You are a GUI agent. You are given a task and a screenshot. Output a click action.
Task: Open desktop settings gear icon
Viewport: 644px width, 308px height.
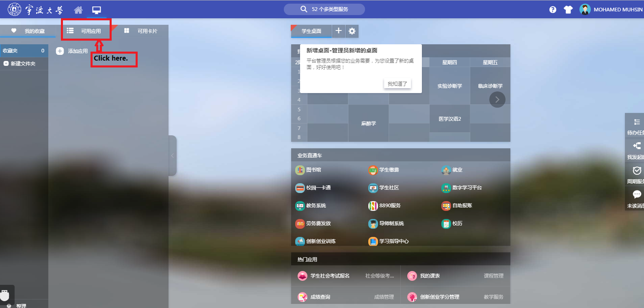[x=352, y=31]
